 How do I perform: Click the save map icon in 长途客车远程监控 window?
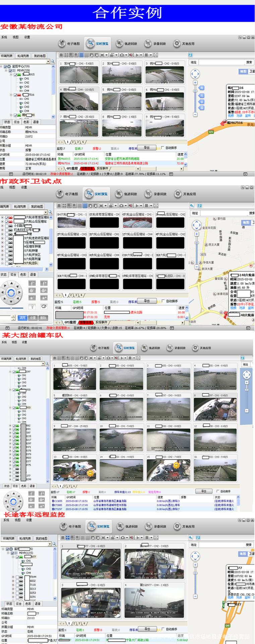[x=198, y=537]
